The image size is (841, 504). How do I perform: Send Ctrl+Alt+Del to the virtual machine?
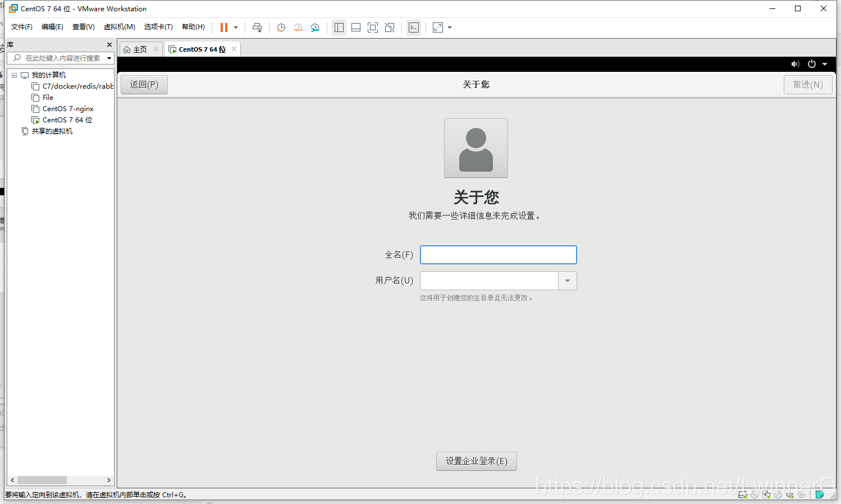[x=257, y=28]
